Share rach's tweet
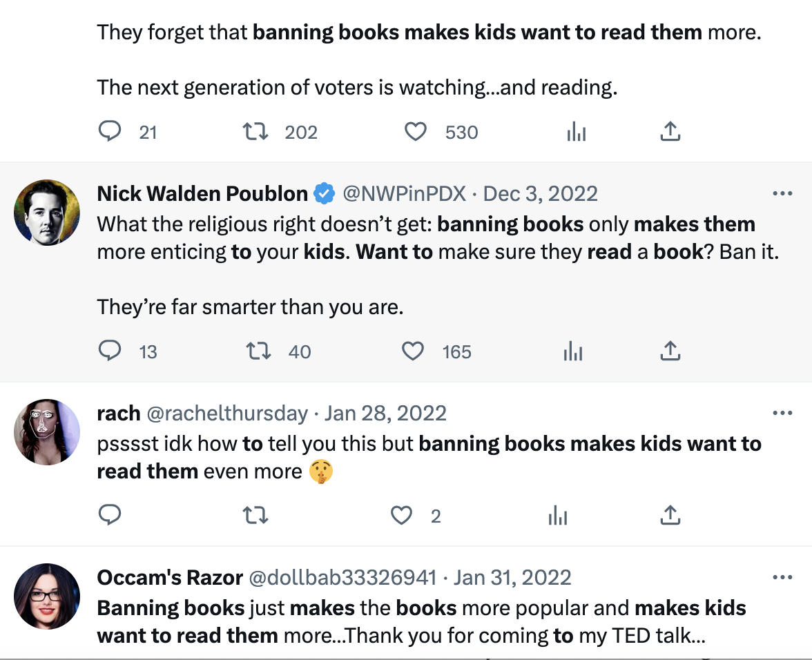The image size is (812, 660). [670, 515]
